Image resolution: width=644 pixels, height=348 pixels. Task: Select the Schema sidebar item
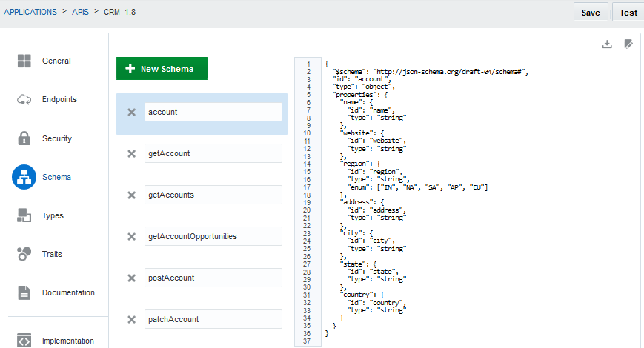pos(56,177)
